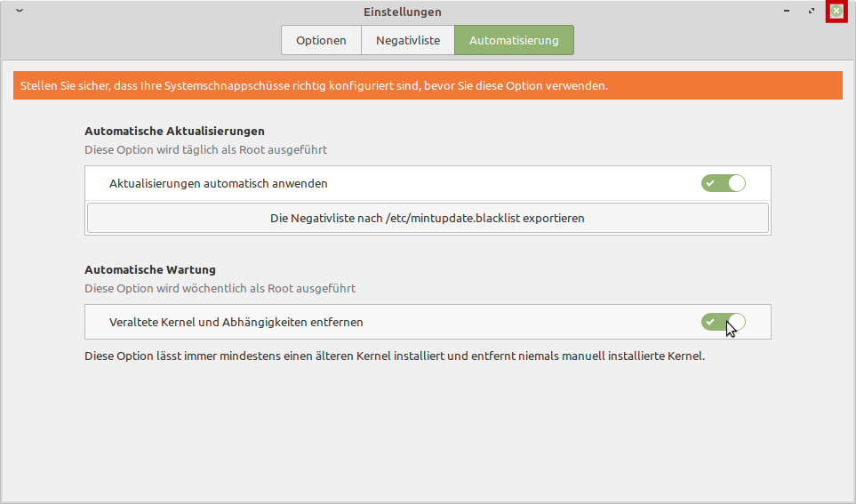Disable automatic application of updates toggle

[x=723, y=183]
